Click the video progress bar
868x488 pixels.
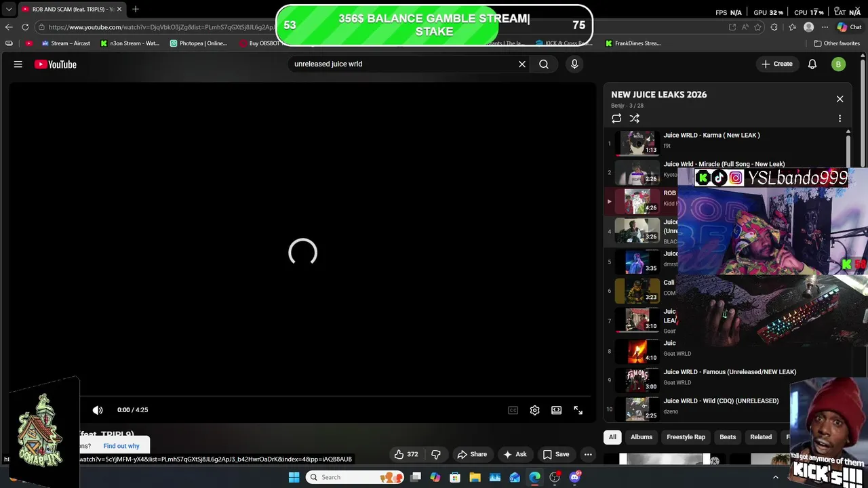point(336,396)
